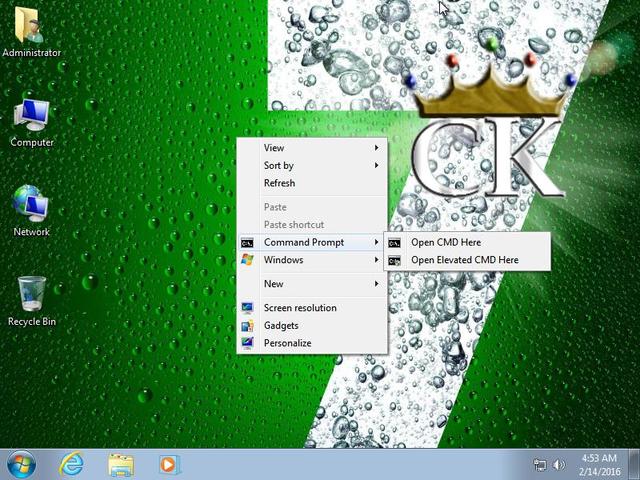Click the icon beside Open Elevated CMD Here
Image resolution: width=640 pixels, height=480 pixels.
point(394,260)
